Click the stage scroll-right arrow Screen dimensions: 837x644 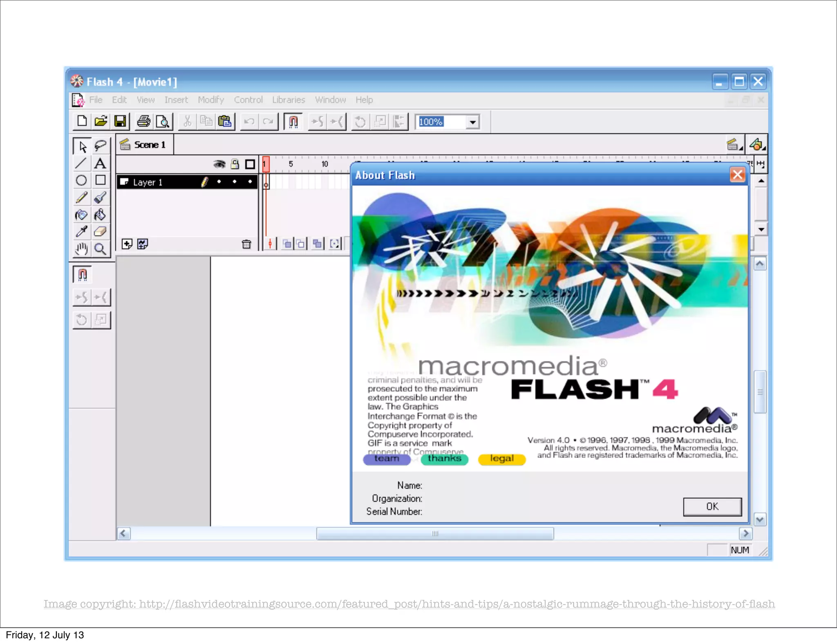point(745,534)
